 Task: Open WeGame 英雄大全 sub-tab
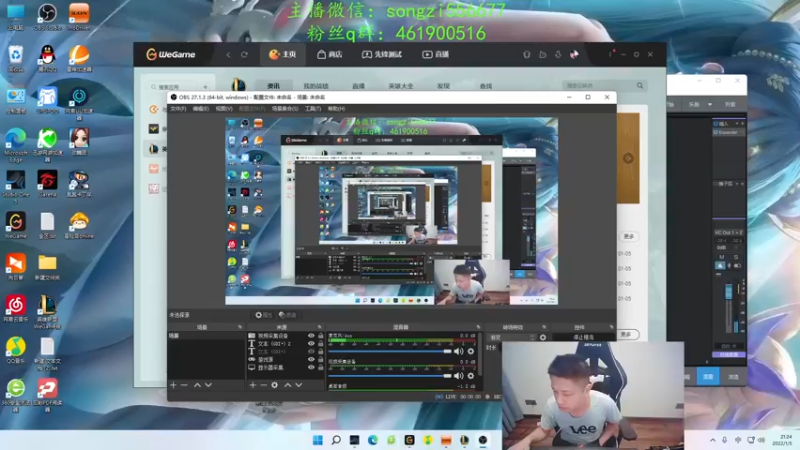click(x=401, y=86)
